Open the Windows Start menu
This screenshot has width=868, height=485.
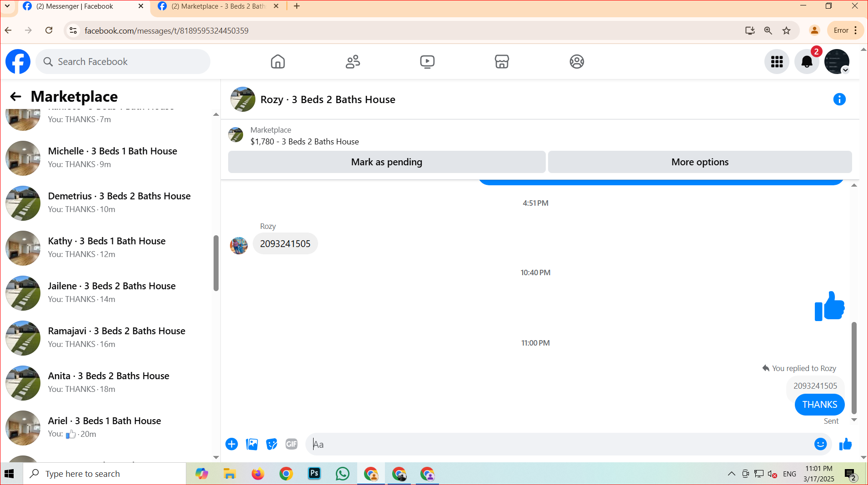pos(10,474)
